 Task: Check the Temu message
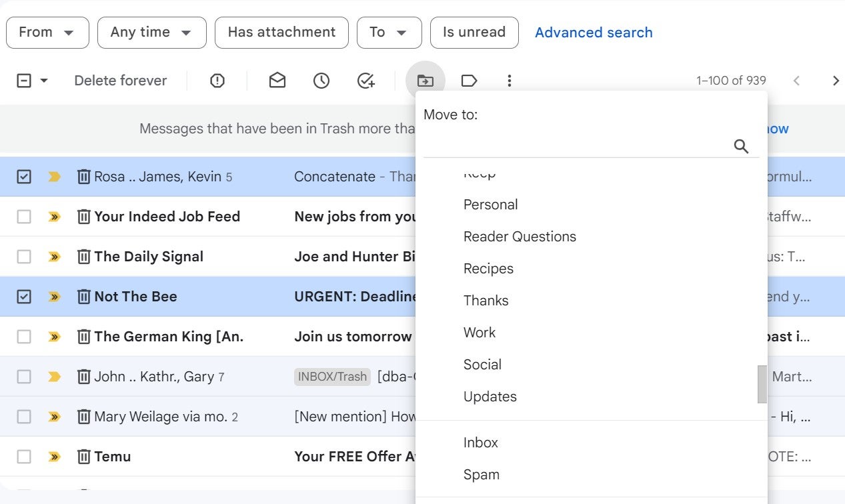(x=24, y=457)
